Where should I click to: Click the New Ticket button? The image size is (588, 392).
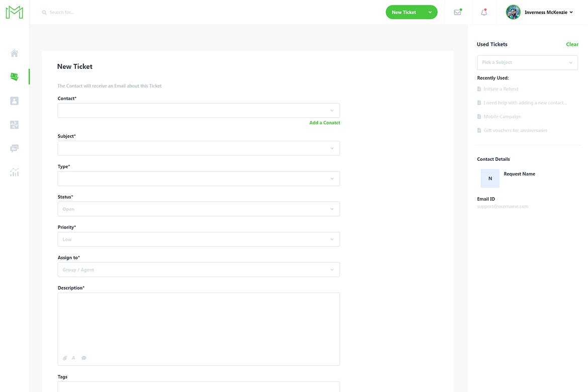click(x=404, y=13)
